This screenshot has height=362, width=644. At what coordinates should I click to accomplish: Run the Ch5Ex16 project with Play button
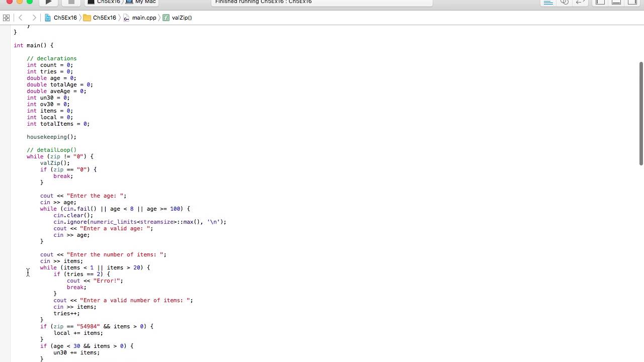pos(48,2)
